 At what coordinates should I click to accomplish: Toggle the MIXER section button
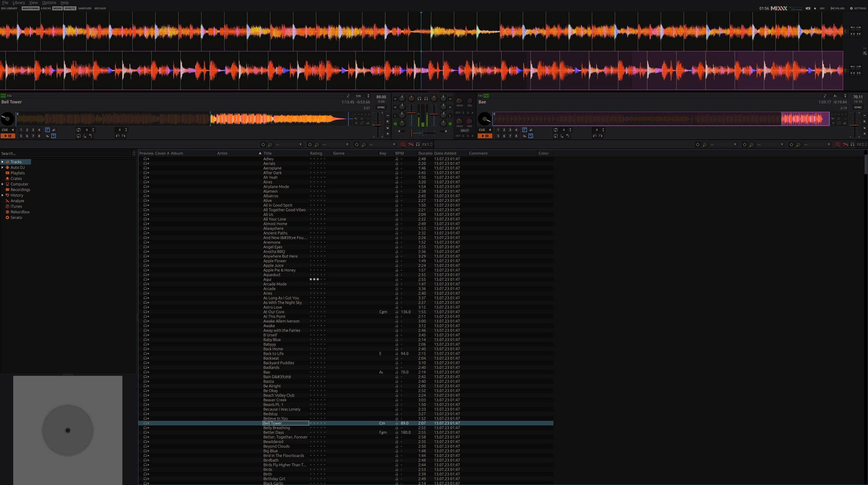point(57,8)
